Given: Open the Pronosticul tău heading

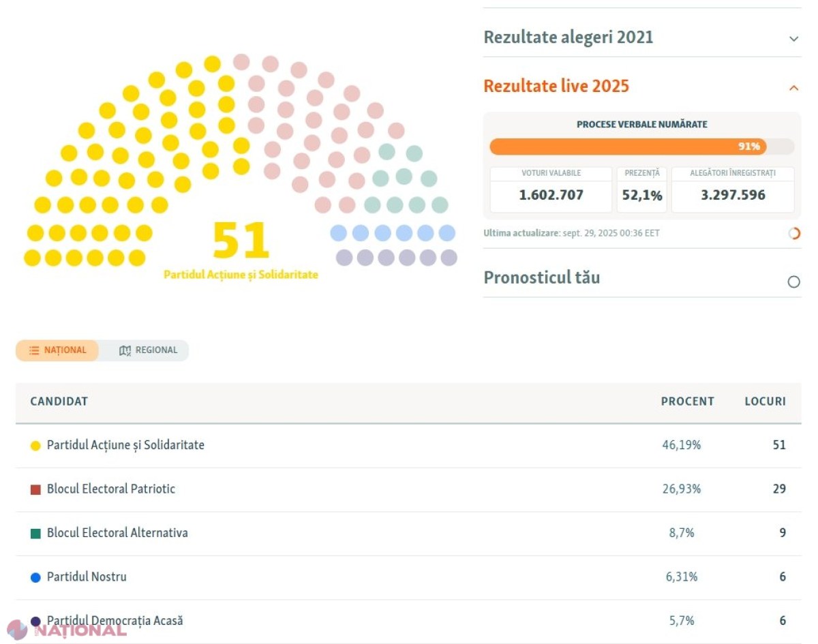Looking at the screenshot, I should [542, 278].
